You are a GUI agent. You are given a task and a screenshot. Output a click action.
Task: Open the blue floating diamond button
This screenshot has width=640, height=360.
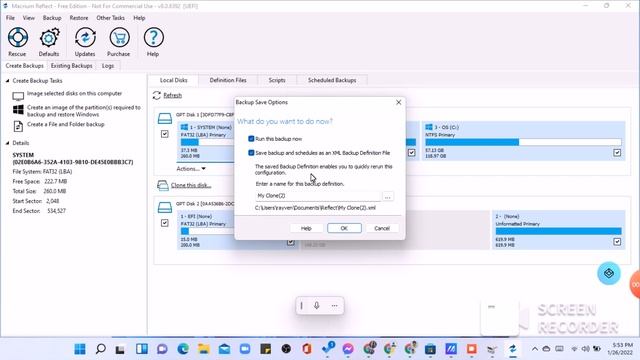[x=609, y=273]
